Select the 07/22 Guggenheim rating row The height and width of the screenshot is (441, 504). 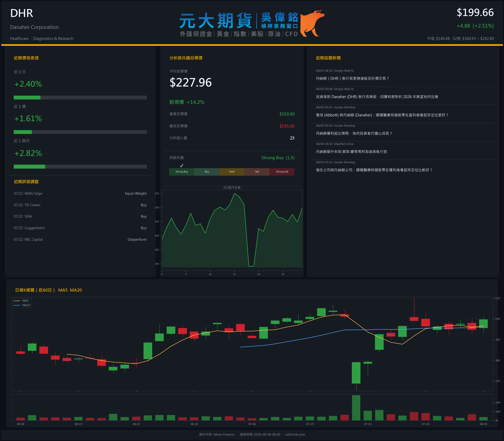click(x=80, y=228)
